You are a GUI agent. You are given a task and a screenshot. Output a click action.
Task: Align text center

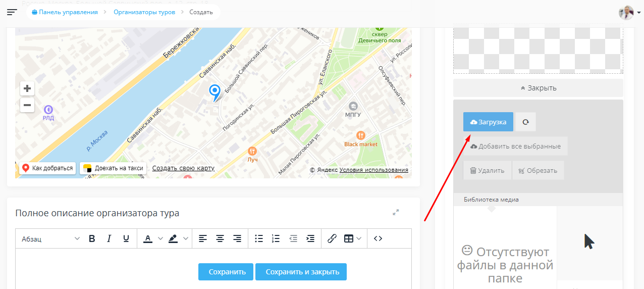point(220,239)
